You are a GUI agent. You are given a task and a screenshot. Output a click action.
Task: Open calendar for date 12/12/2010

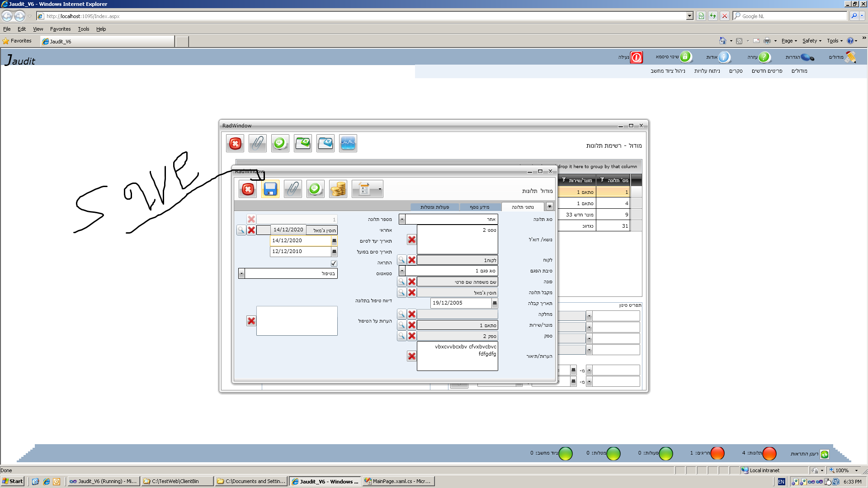(x=334, y=252)
